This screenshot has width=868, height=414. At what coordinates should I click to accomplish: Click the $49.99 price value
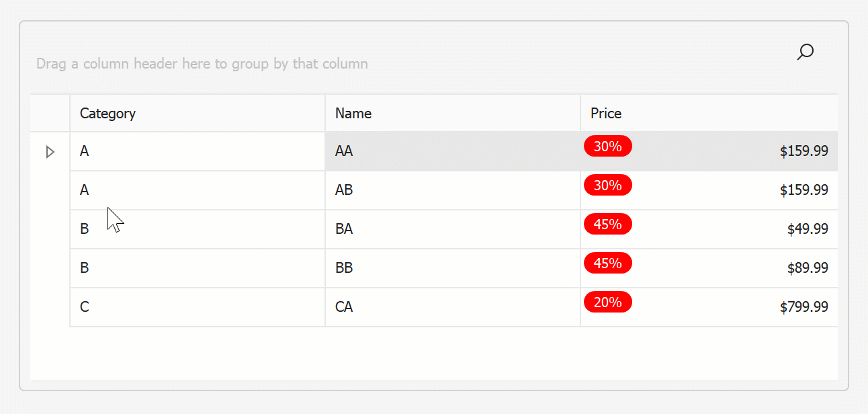pos(808,229)
